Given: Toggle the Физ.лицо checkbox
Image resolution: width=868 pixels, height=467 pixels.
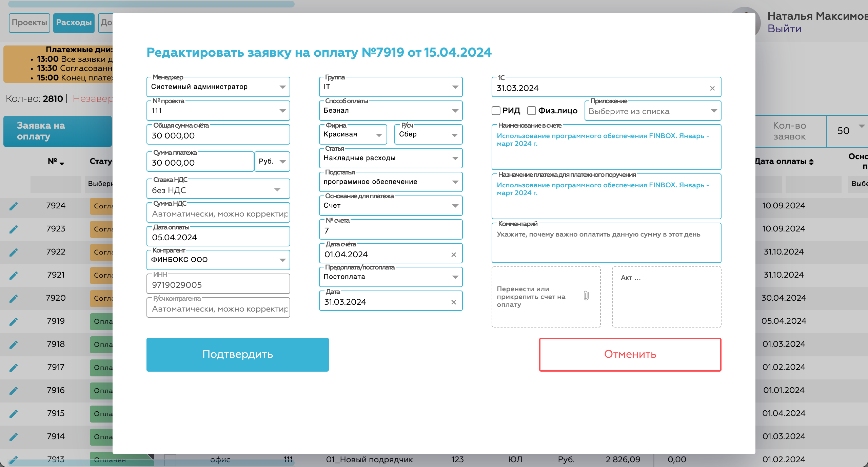Looking at the screenshot, I should tap(532, 111).
